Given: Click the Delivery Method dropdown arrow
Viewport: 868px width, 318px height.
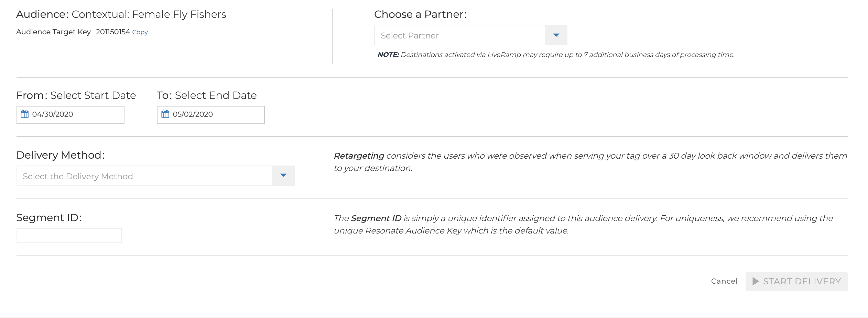Looking at the screenshot, I should [x=283, y=175].
